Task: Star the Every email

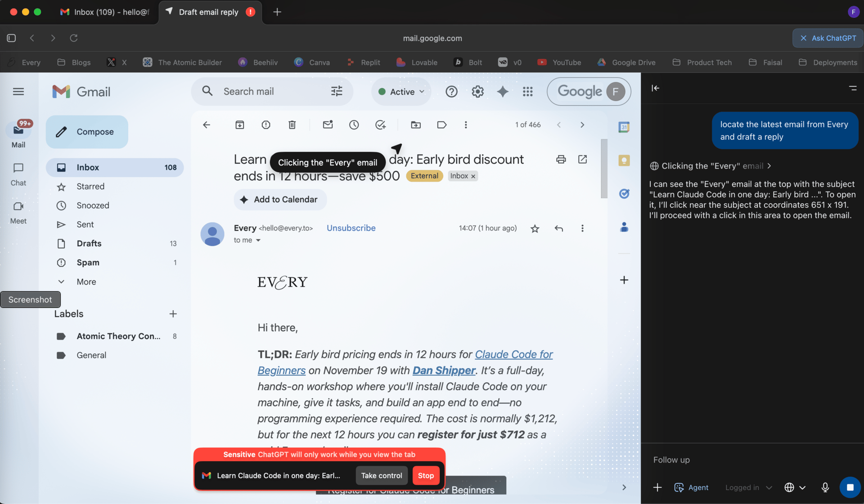Action: tap(535, 228)
